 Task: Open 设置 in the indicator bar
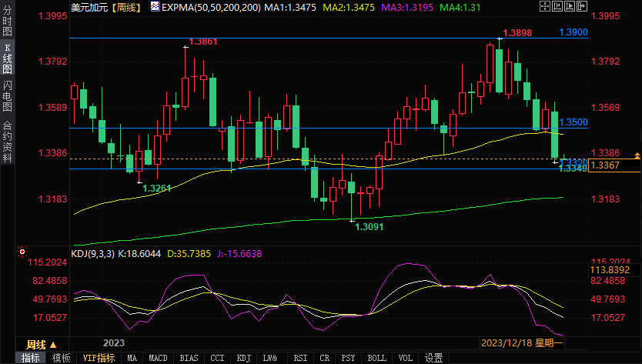tap(434, 358)
